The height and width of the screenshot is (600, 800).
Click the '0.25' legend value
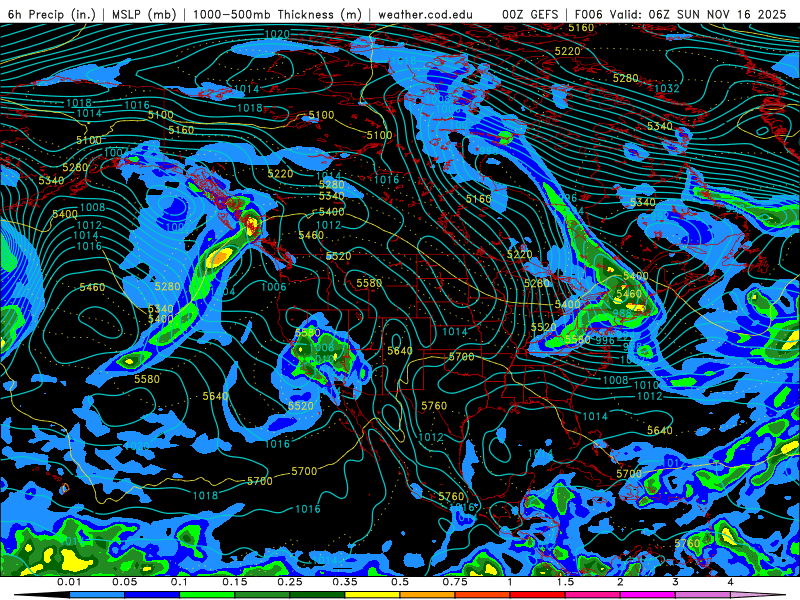290,582
